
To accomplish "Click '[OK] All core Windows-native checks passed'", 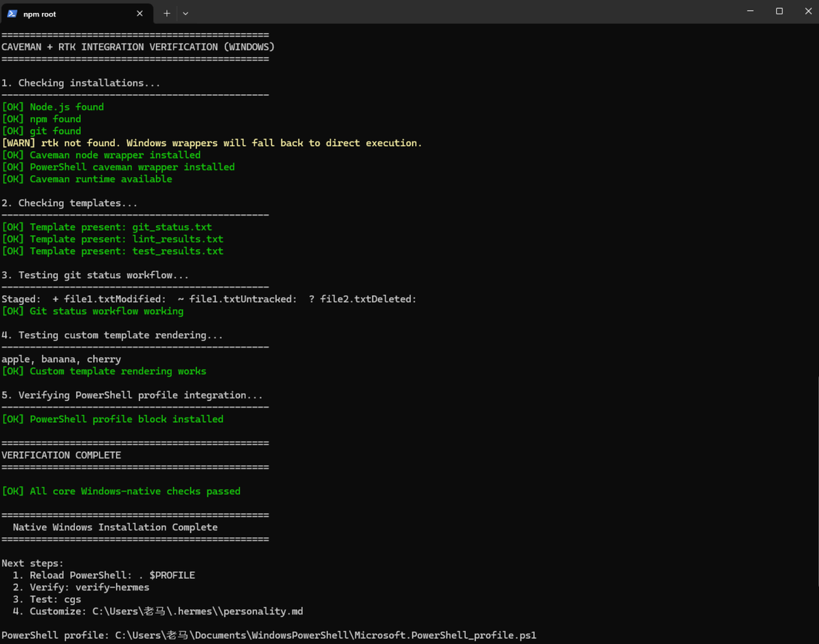I will [121, 491].
